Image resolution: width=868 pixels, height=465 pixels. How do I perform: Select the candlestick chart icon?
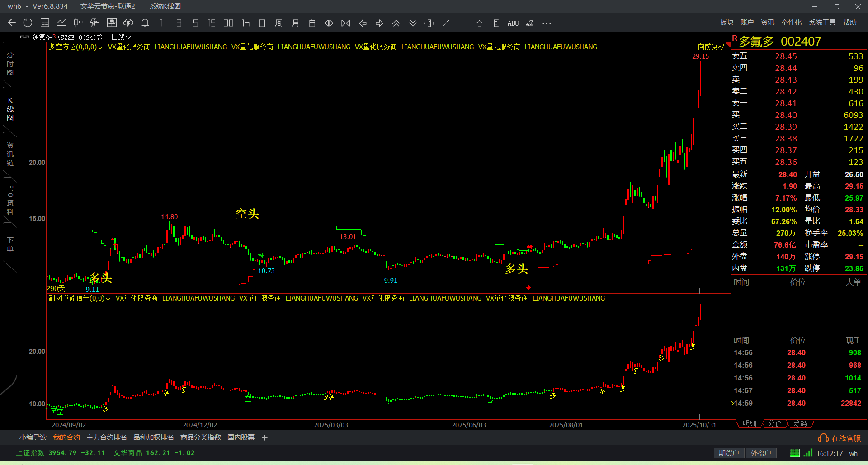tap(78, 23)
